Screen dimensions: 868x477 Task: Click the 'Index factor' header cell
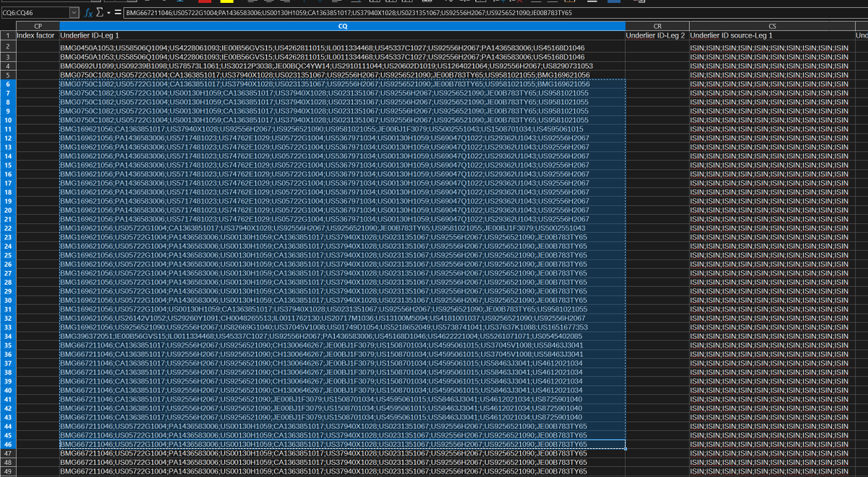[37, 35]
